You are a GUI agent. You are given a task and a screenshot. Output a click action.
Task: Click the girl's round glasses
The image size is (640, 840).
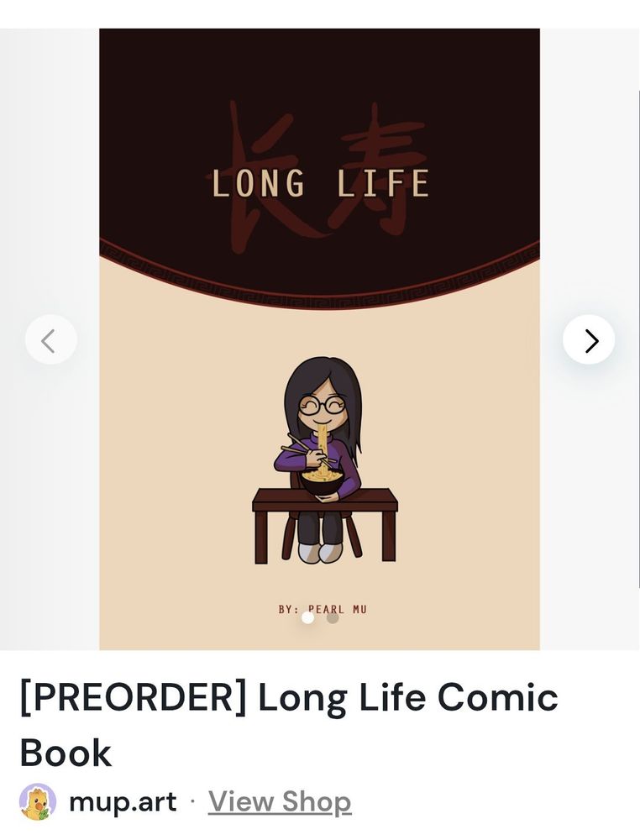point(322,405)
